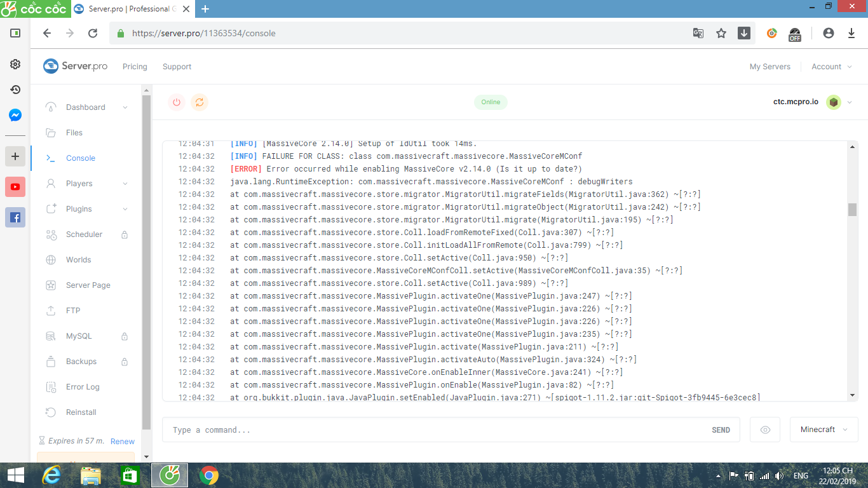Open the browser profile icon

click(x=828, y=33)
